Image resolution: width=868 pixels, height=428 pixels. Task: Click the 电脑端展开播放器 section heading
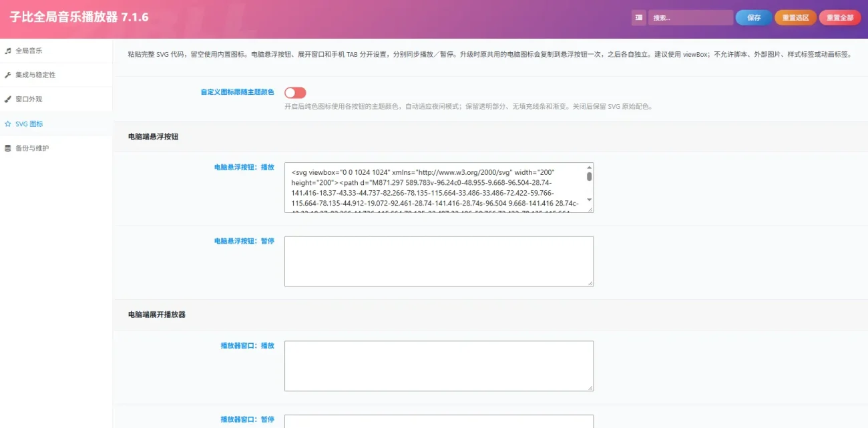(x=157, y=314)
